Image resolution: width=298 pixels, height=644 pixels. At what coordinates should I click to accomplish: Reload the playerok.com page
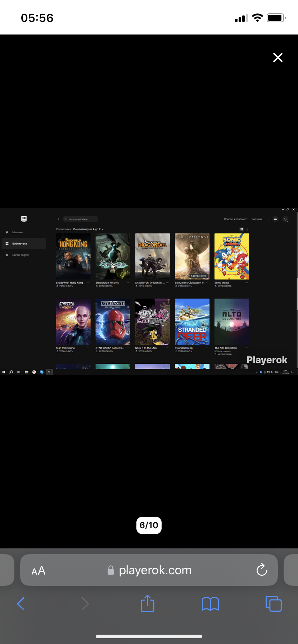pos(262,570)
